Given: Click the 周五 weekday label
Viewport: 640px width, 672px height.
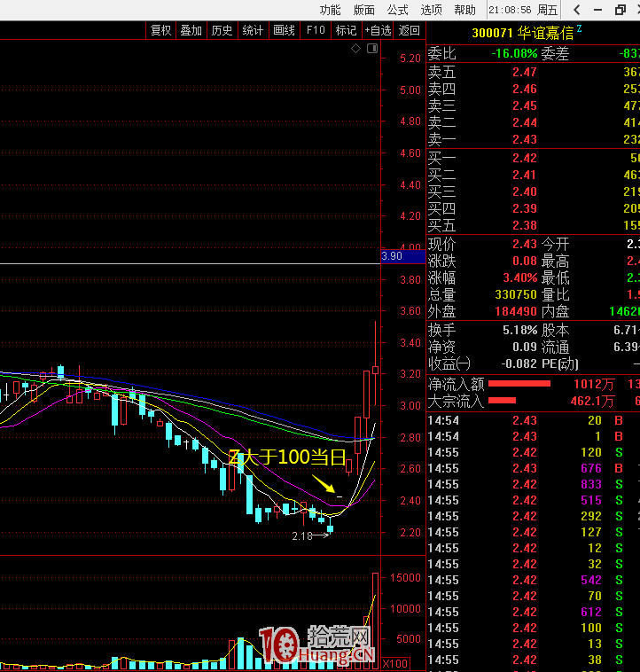Looking at the screenshot, I should [x=548, y=10].
